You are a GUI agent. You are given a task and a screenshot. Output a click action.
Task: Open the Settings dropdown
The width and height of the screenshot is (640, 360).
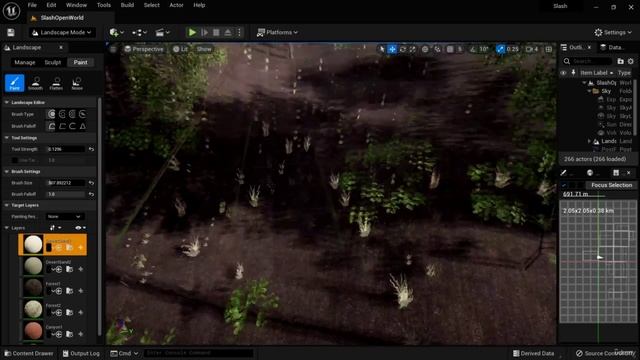point(613,32)
